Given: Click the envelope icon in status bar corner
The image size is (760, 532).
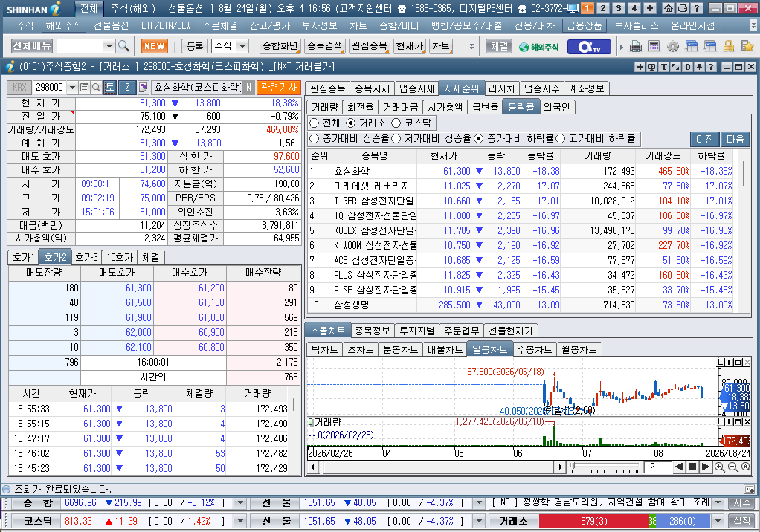Looking at the screenshot, I should [750, 490].
